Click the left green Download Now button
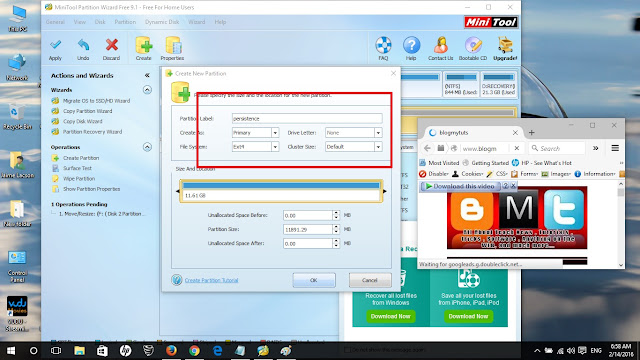This screenshot has height=360, width=640. click(x=391, y=316)
